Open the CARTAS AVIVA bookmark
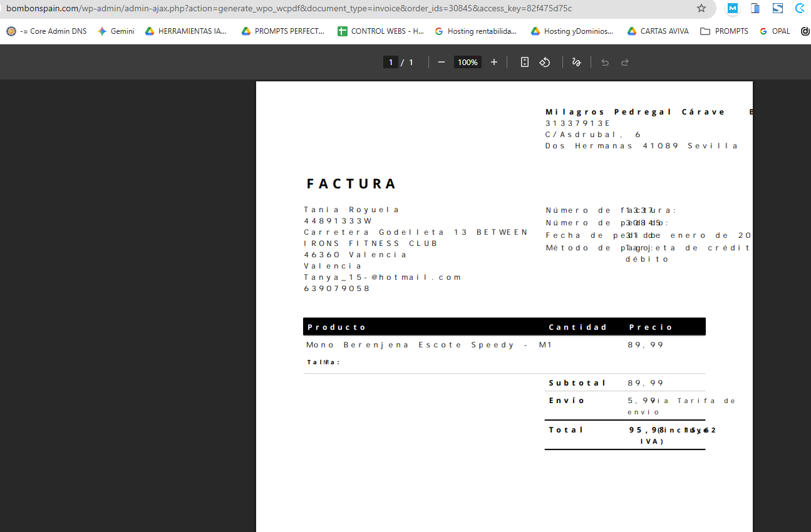811x532 pixels. coord(658,31)
